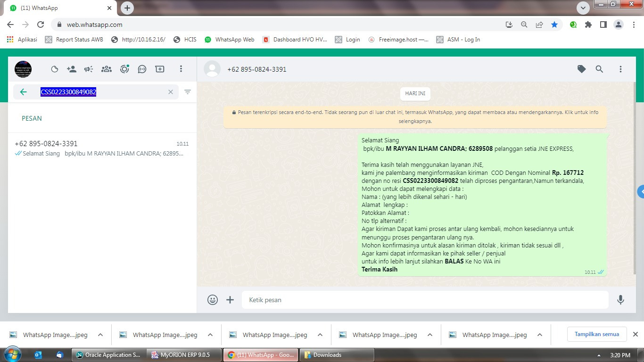Click the Ketik pesan message field
The image size is (644, 362).
coord(425,300)
